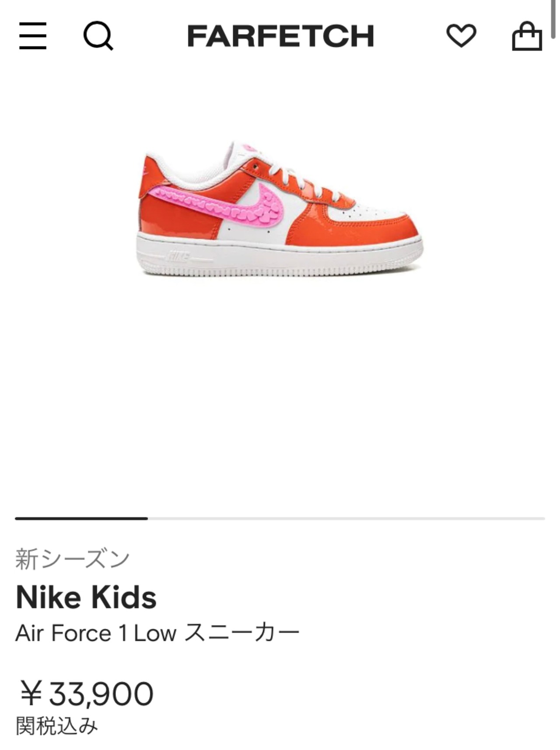The height and width of the screenshot is (750, 560).
Task: Click the 関税込み duties included note
Action: click(x=57, y=726)
